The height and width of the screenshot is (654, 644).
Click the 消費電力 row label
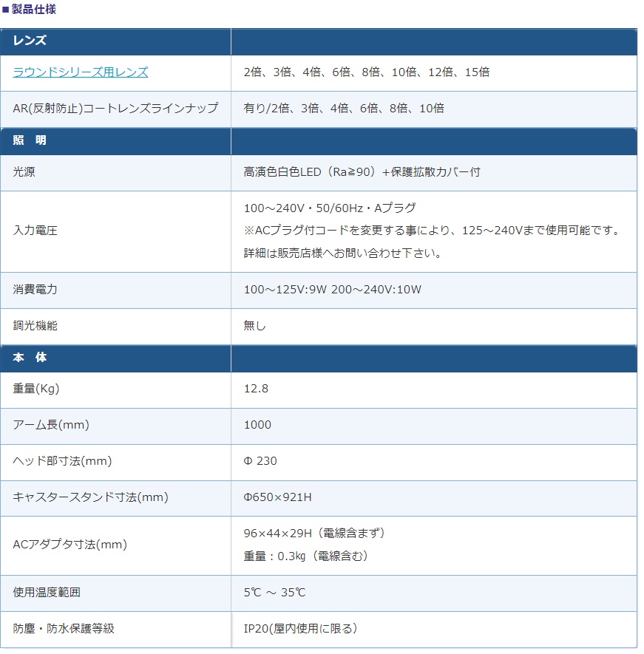pyautogui.click(x=35, y=289)
